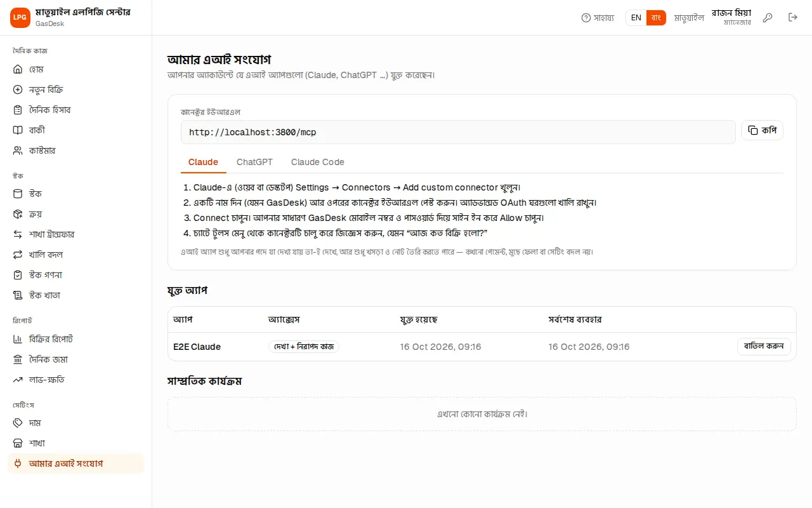Click the LPG logo badge

pyautogui.click(x=20, y=18)
